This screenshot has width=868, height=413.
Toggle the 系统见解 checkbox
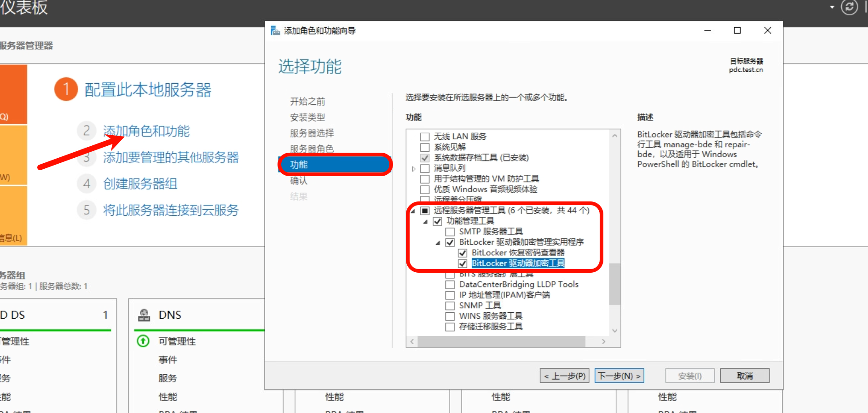(425, 147)
